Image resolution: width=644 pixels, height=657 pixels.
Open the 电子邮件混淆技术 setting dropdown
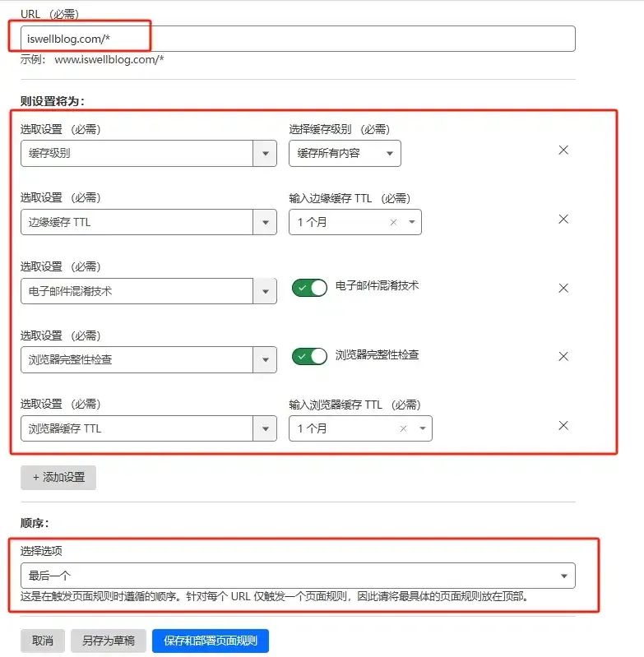(x=265, y=291)
